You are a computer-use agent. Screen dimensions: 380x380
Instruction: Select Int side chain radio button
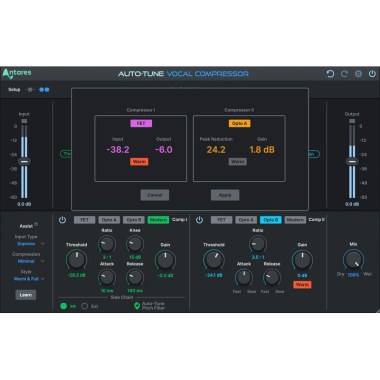click(63, 306)
